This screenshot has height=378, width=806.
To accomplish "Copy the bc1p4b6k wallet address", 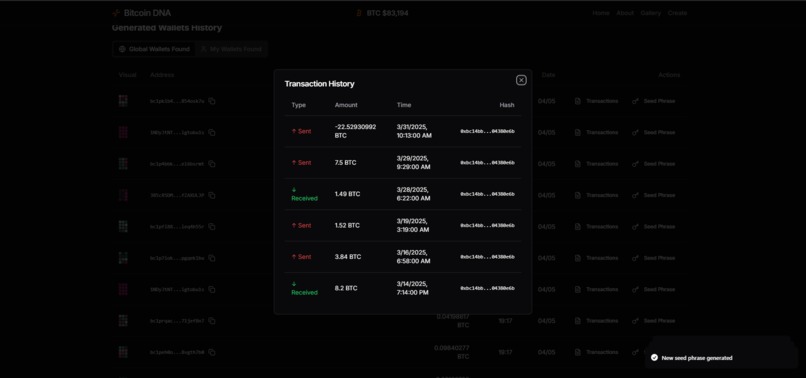I will [212, 164].
